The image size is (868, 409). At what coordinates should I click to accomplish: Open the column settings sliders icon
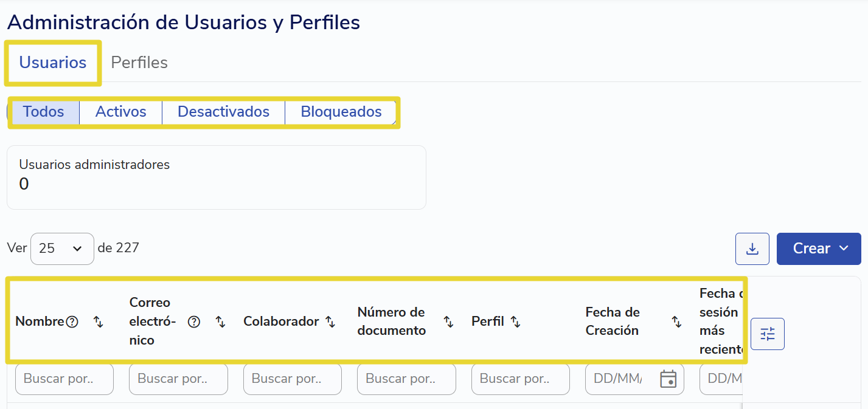tap(768, 334)
